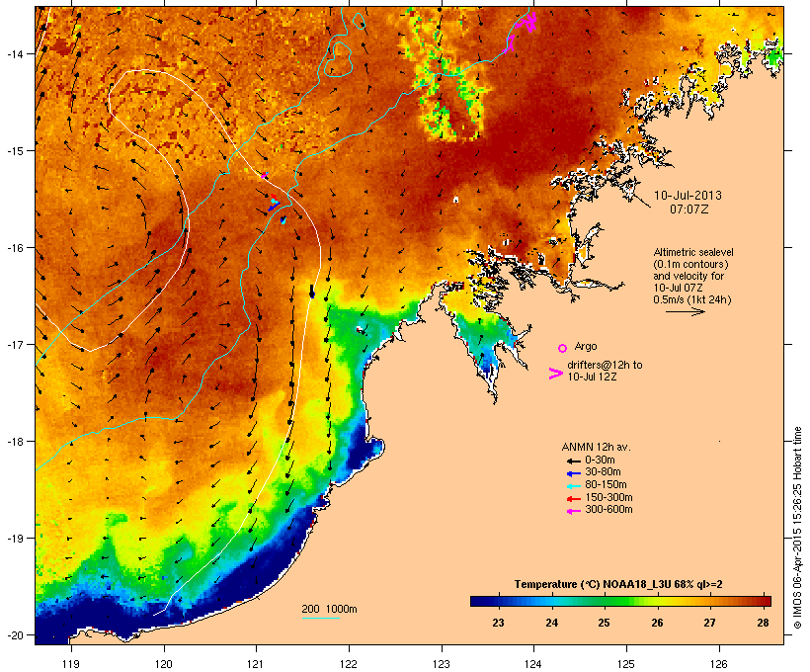Click the -15 latitude axis label
The width and height of the screenshot is (810, 672).
pos(14,151)
